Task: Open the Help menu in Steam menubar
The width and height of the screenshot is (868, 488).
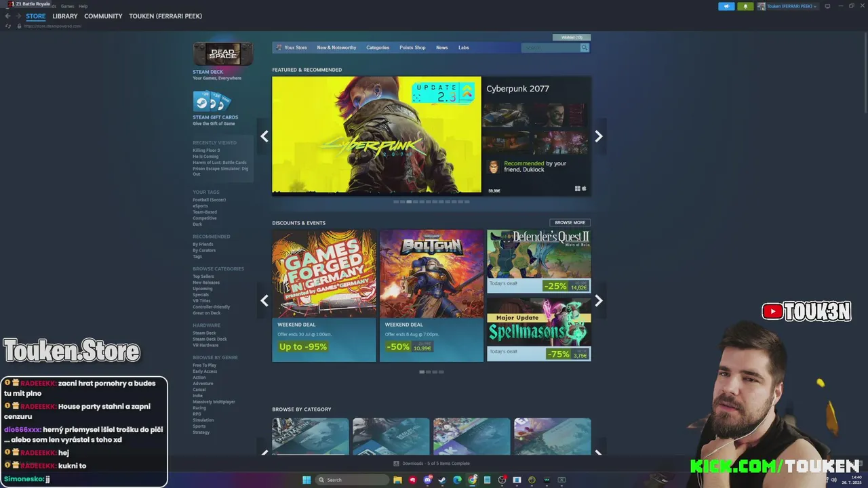Action: [83, 6]
